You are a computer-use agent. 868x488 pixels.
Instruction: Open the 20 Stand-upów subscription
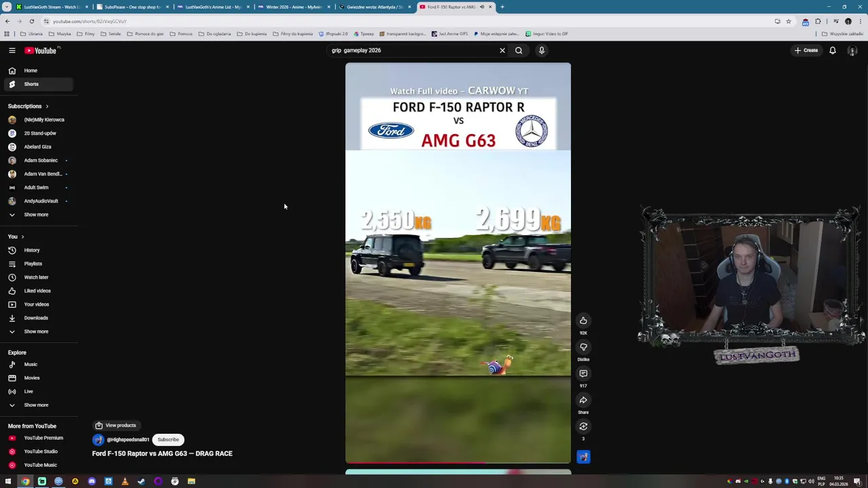[x=39, y=133]
